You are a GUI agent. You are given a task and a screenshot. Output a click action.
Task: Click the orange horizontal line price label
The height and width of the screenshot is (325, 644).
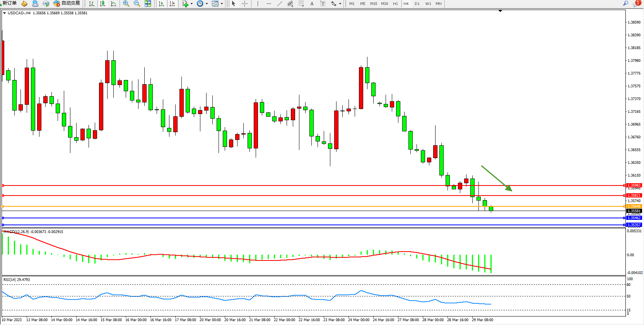634,206
